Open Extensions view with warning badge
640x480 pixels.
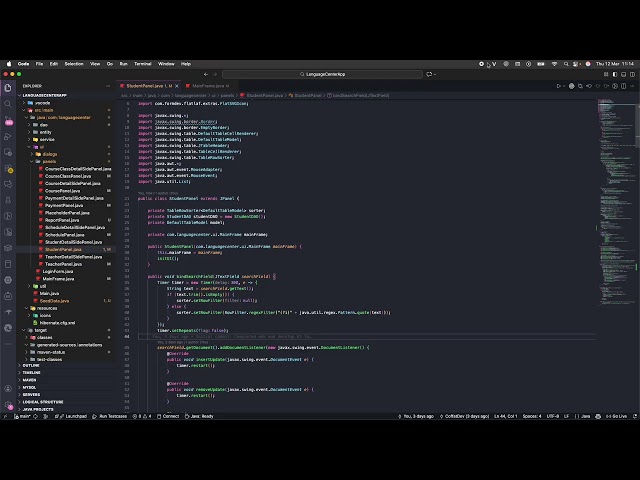(8, 168)
